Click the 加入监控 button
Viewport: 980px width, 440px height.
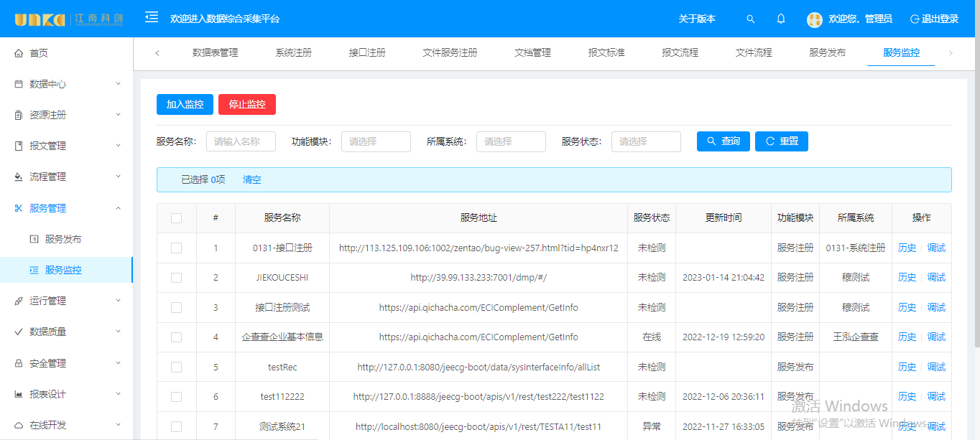click(x=185, y=105)
